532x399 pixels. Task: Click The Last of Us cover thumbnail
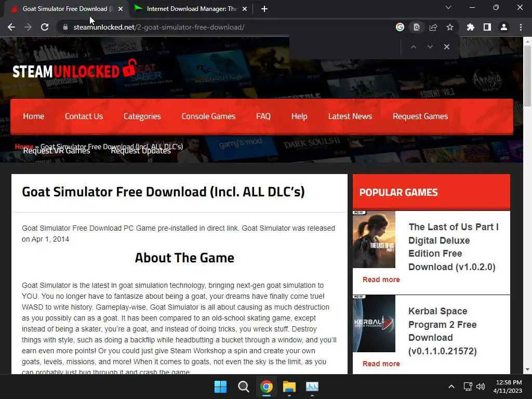pos(374,240)
